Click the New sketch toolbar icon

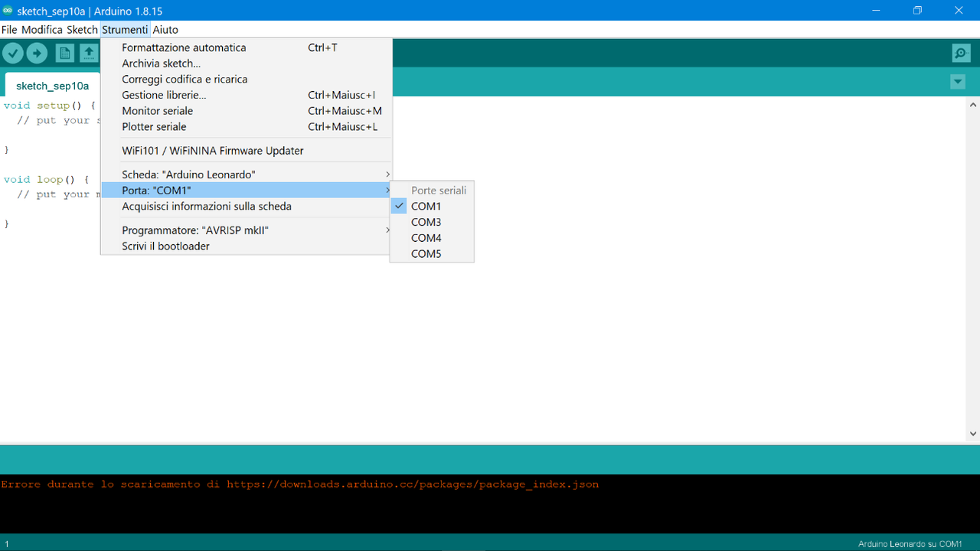(x=65, y=53)
